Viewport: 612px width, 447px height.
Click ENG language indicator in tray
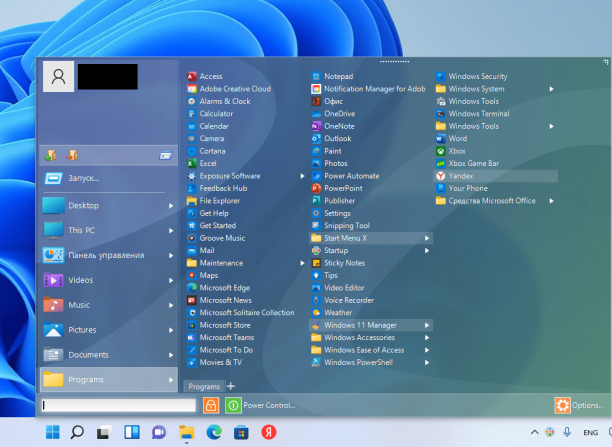pyautogui.click(x=591, y=433)
